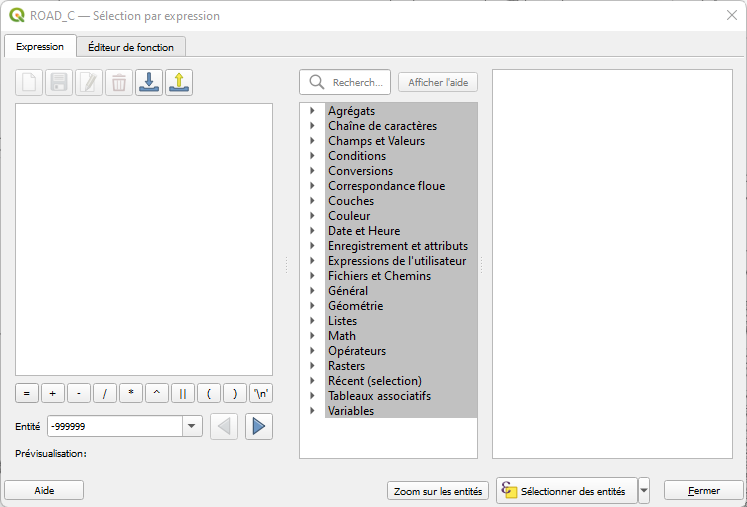Select Fichiers et Chemins category
The image size is (747, 507).
tap(379, 276)
